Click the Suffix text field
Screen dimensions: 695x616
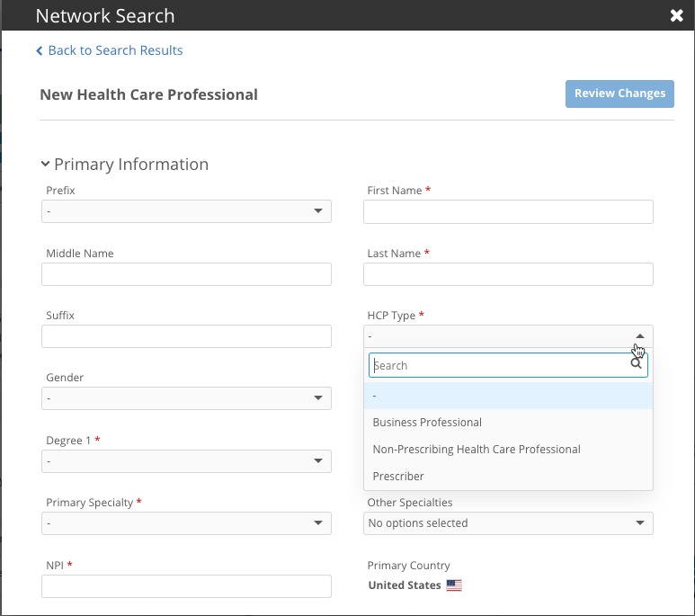pos(186,336)
